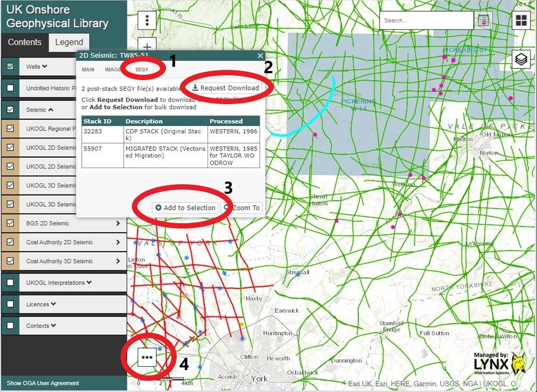The width and height of the screenshot is (537, 392).
Task: Click into the Search field
Action: point(427,20)
